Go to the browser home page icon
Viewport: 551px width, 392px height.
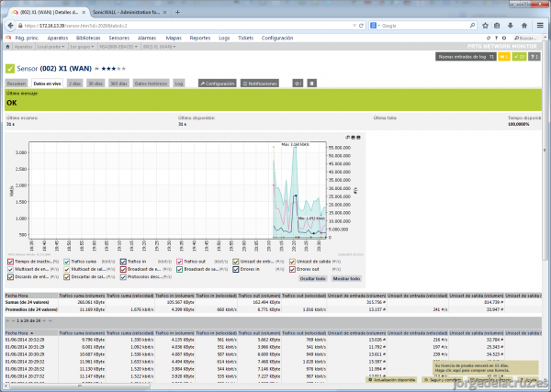(x=524, y=26)
